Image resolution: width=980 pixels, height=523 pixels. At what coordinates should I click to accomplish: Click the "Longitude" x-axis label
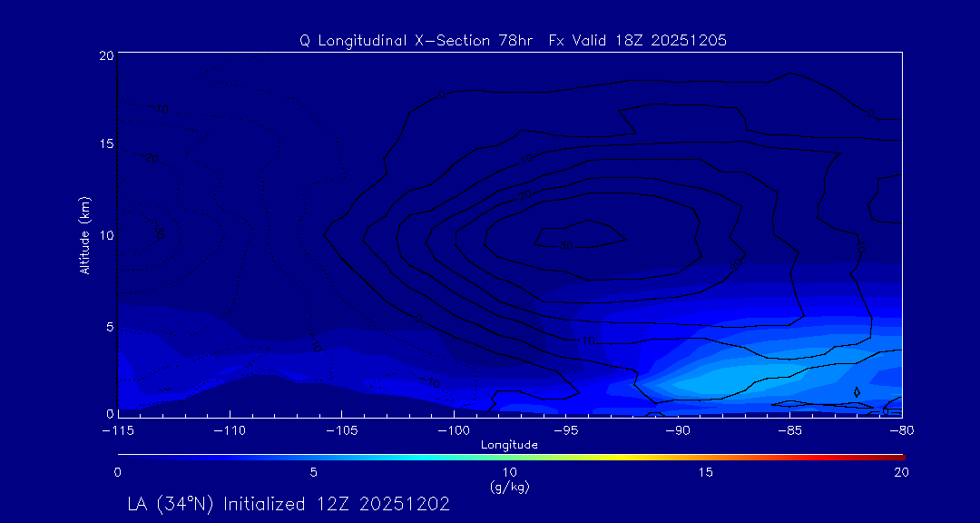click(x=509, y=446)
